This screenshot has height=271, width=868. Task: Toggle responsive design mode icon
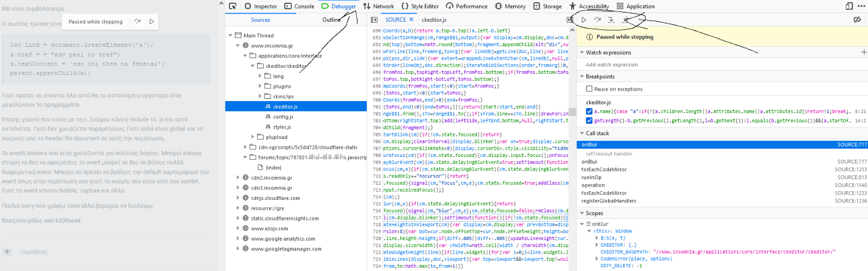pyautogui.click(x=849, y=6)
